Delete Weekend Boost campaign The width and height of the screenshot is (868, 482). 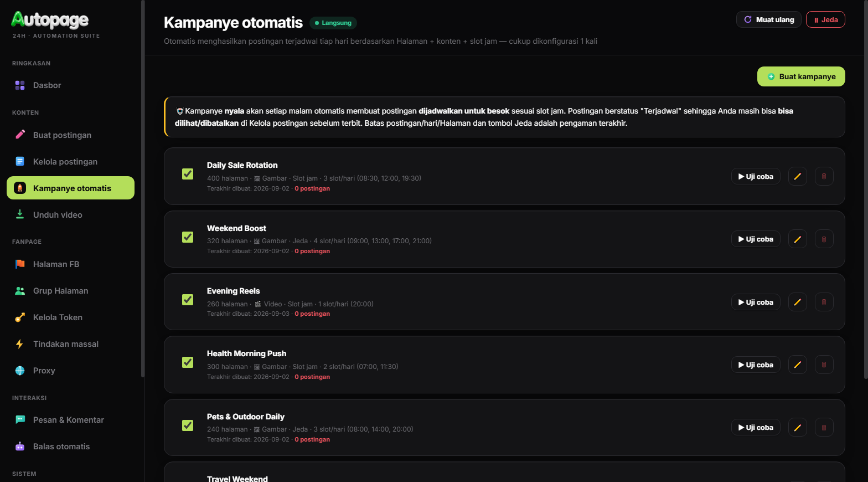(x=824, y=239)
